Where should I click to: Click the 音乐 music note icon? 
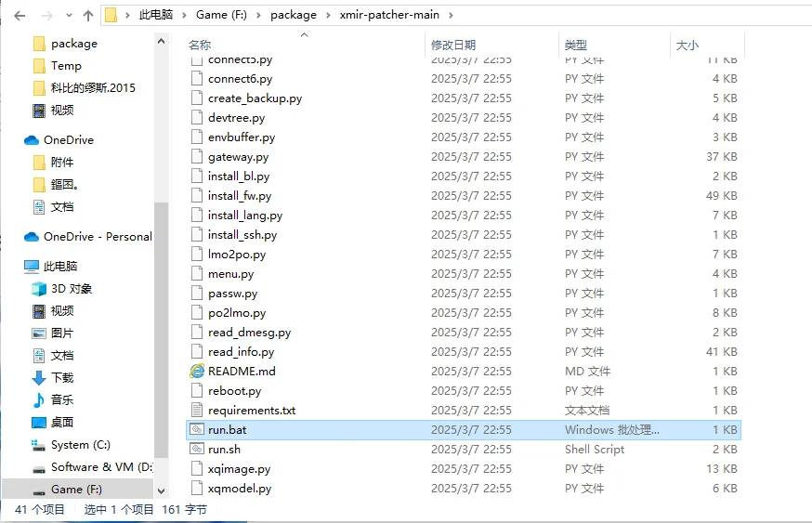pyautogui.click(x=39, y=399)
